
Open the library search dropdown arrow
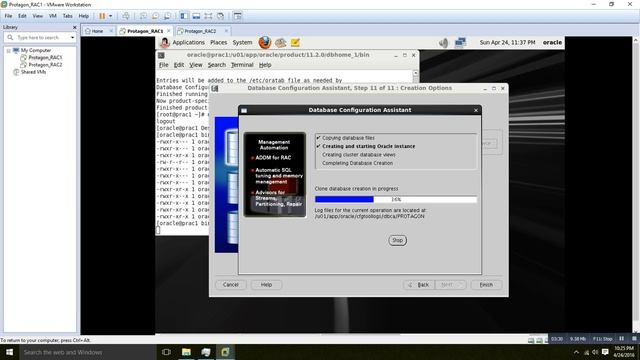coord(72,38)
